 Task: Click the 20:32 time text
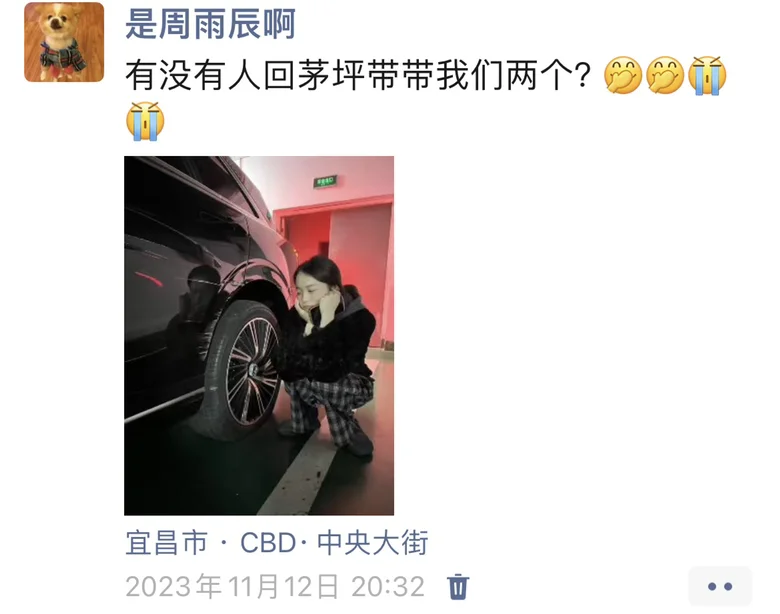point(388,586)
